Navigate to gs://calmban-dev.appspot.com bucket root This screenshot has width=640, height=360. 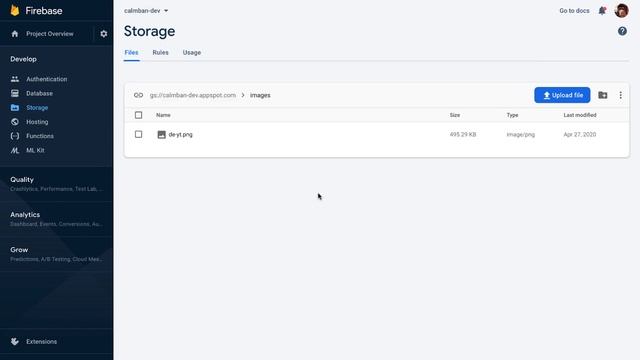(x=193, y=95)
